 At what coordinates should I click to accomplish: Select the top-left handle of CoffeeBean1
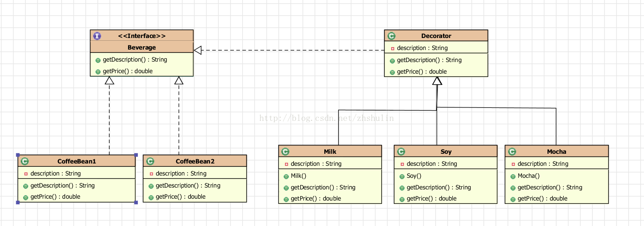pyautogui.click(x=18, y=155)
